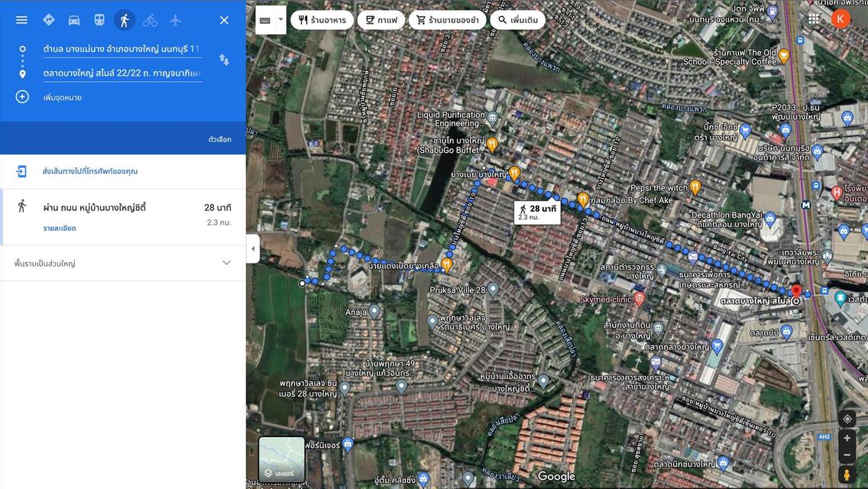Select best travel mode option
The width and height of the screenshot is (868, 489).
click(49, 20)
